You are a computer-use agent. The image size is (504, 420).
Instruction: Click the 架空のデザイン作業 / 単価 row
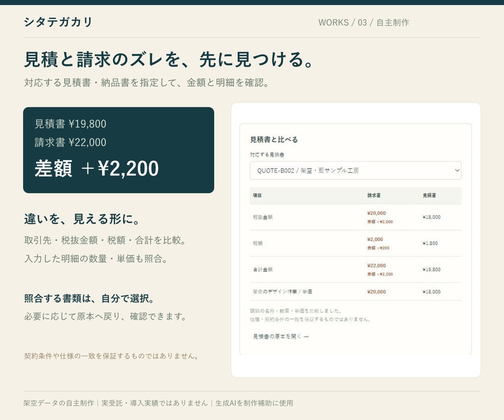point(355,291)
